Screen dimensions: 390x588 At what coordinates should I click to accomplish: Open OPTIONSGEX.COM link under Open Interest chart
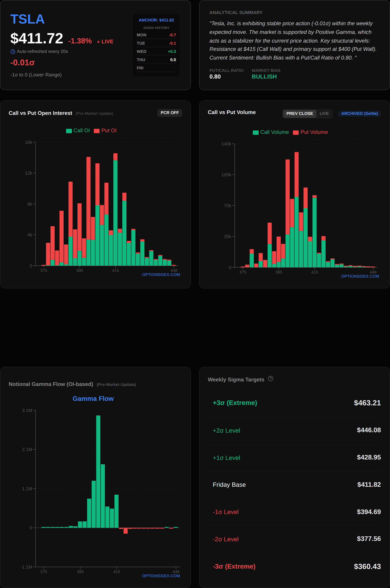161,275
